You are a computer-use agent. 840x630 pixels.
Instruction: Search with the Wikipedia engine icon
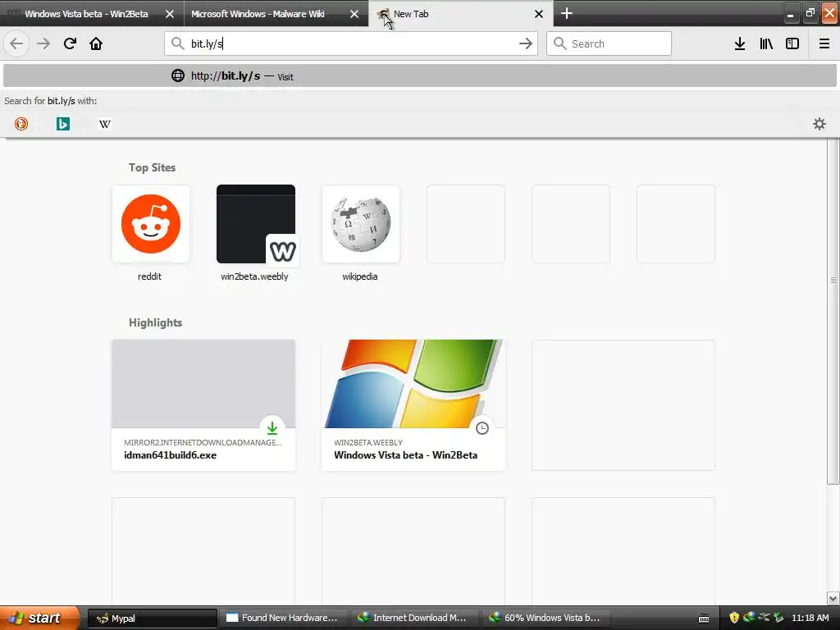pos(104,124)
